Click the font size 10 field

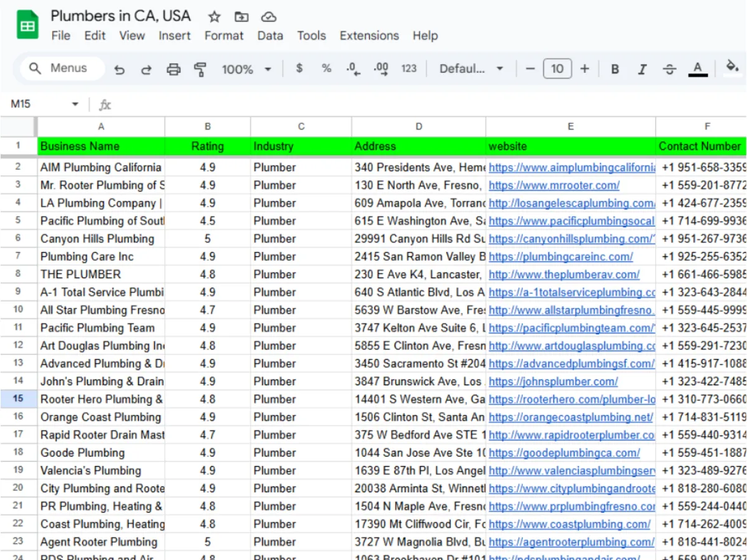[x=557, y=68]
